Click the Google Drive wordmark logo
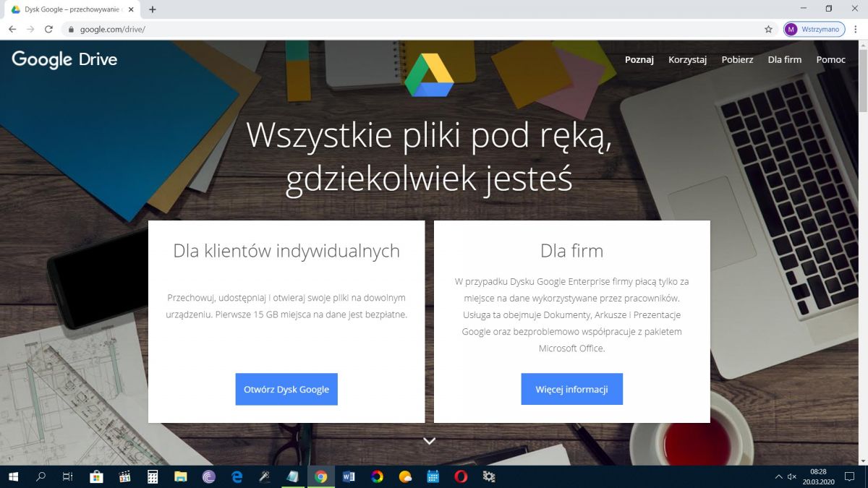Viewport: 868px width, 488px height. click(64, 59)
